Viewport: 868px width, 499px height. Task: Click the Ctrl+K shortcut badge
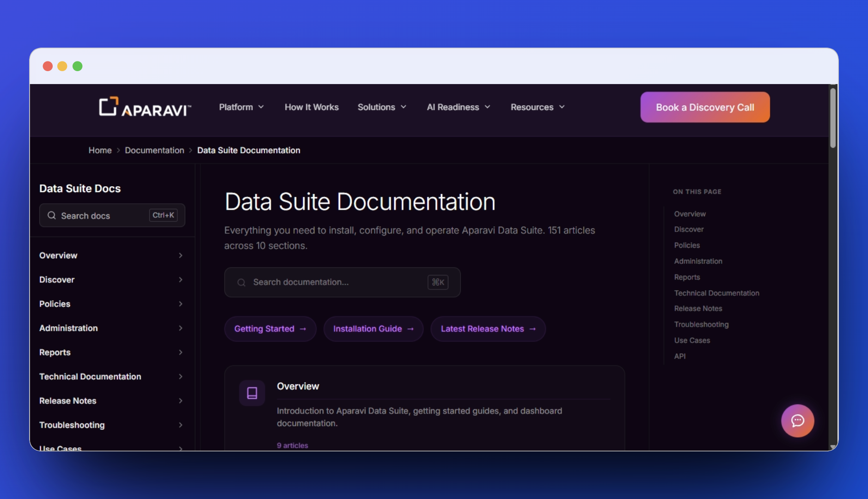pyautogui.click(x=163, y=215)
